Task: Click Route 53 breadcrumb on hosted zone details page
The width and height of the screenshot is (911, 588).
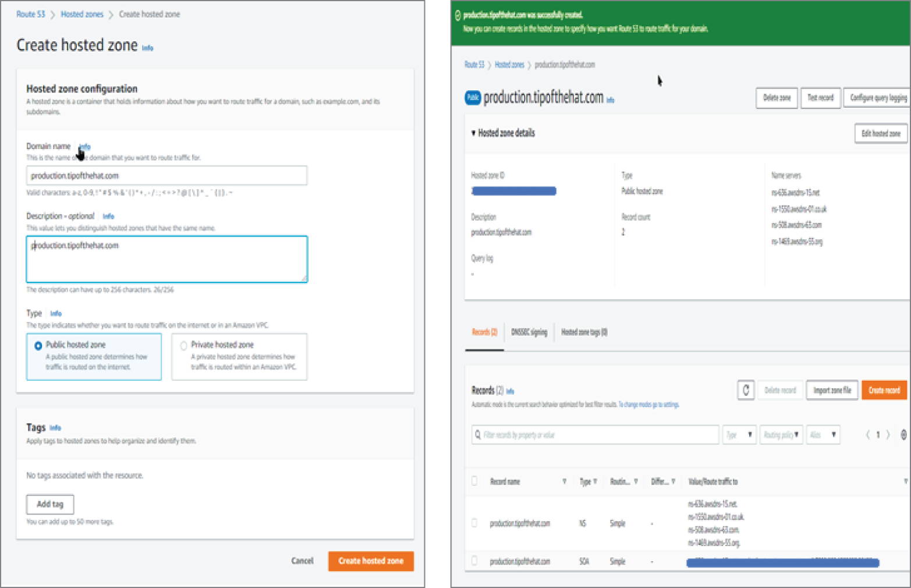Action: (474, 65)
